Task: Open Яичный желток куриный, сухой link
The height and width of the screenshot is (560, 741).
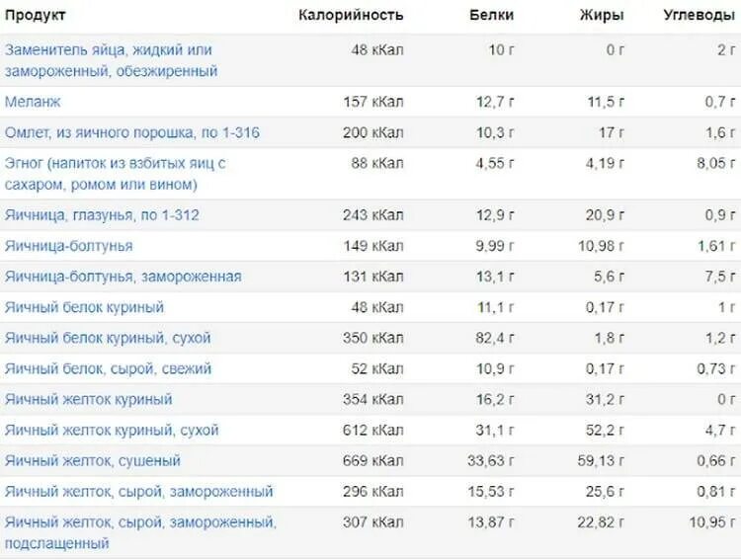Action: coord(112,430)
